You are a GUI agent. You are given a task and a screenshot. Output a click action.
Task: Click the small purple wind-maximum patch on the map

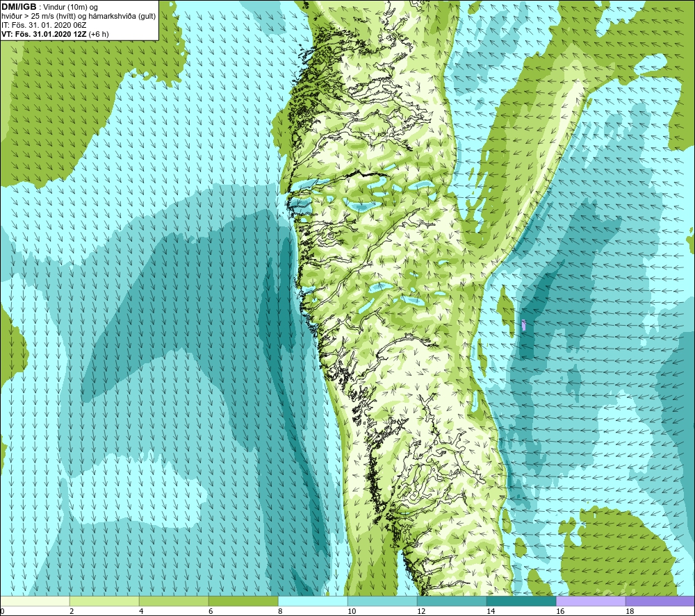click(x=524, y=326)
